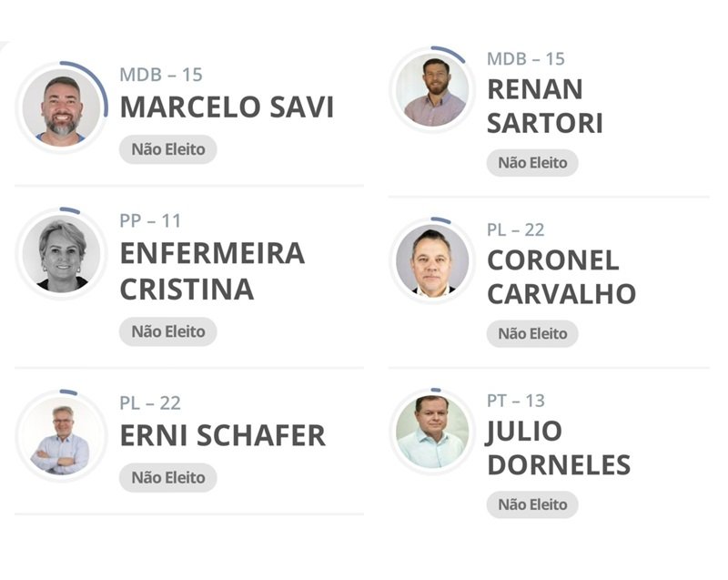Click the ENFERMEIRA CRISTINA name
The height and width of the screenshot is (580, 728).
(212, 270)
